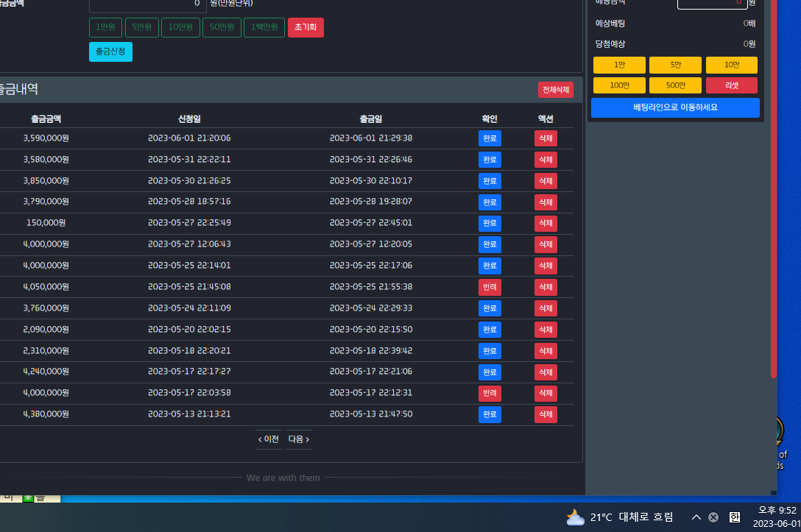Click the 베팅라인으로 이동하세요 button
801x532 pixels.
coord(675,107)
